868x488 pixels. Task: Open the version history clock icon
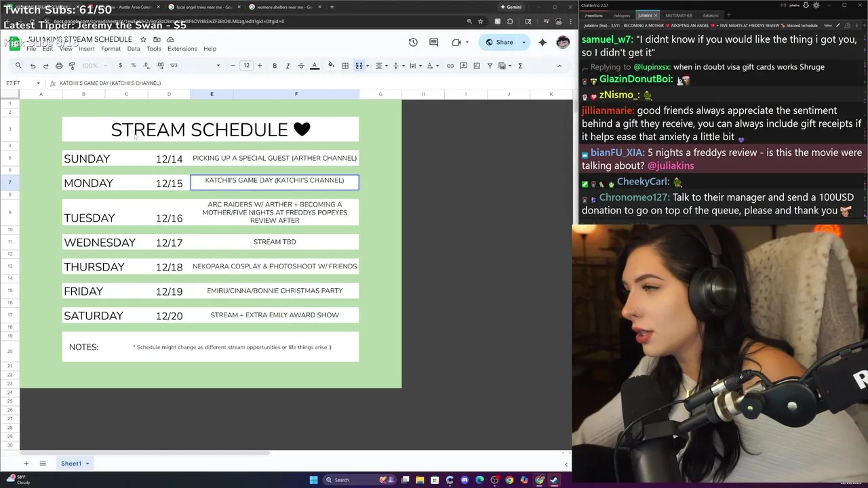[413, 42]
